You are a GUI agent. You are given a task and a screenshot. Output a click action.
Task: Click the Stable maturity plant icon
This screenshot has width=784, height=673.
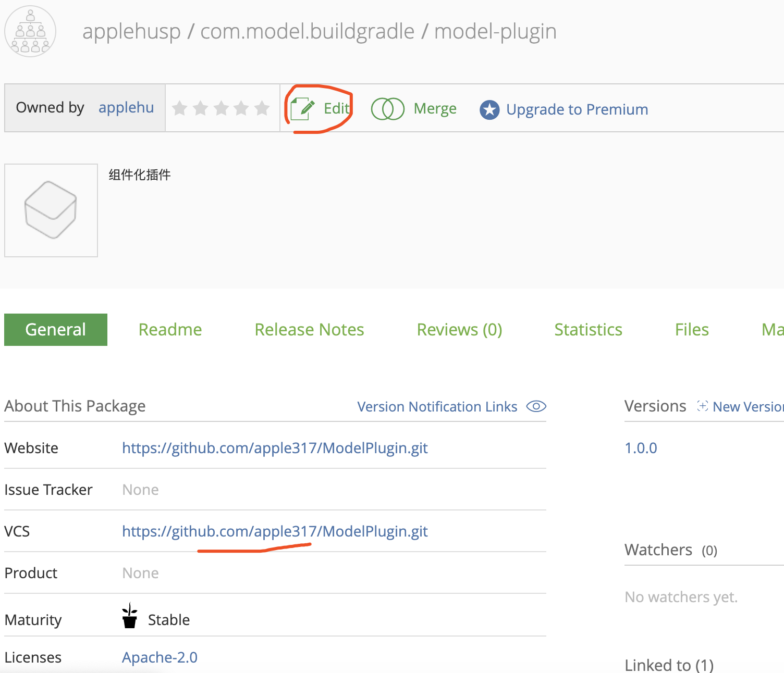tap(129, 616)
